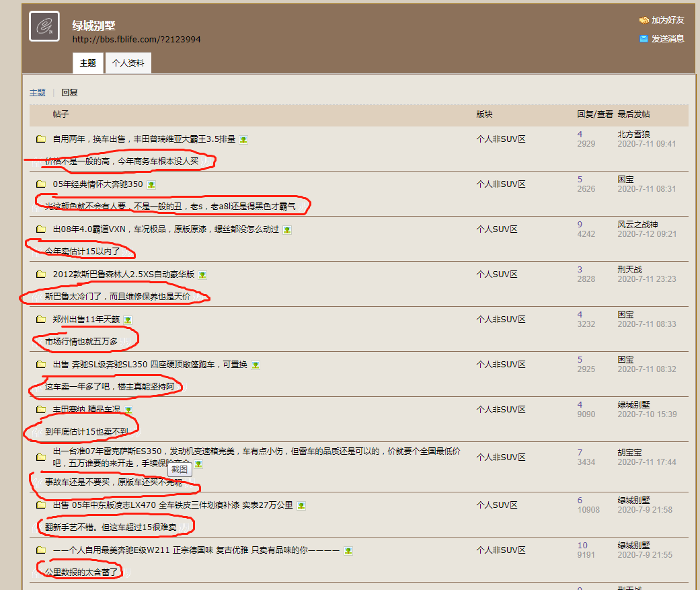The width and height of the screenshot is (700, 590).
Task: Click image attachment icon after 螺丝都没怎么动过
Action: (287, 230)
